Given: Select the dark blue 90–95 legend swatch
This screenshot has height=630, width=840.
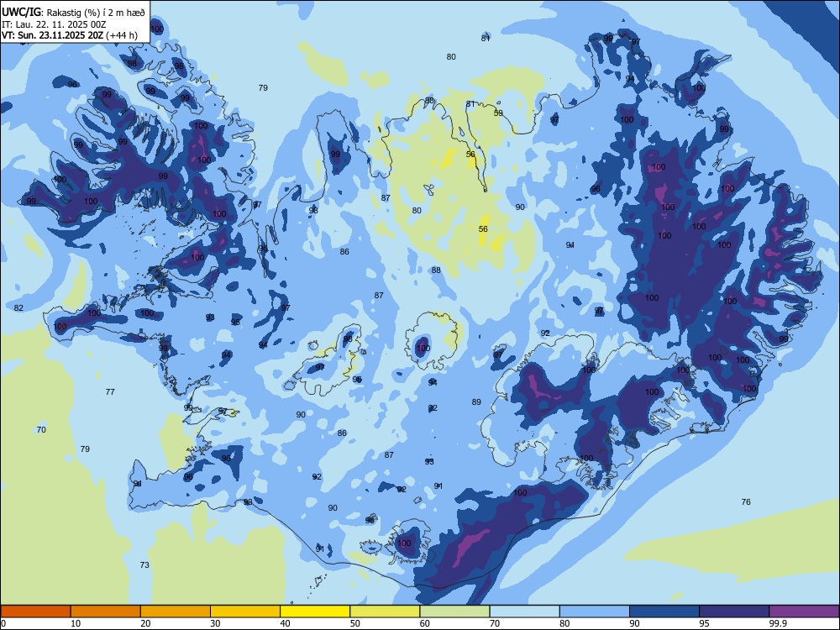Looking at the screenshot, I should 664,612.
